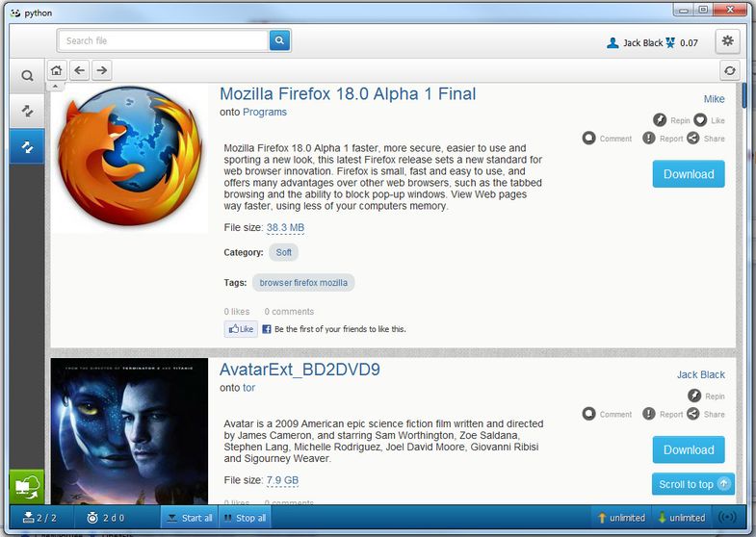
Task: Open AvatarExt_BD2DVD9 title link
Action: click(300, 370)
